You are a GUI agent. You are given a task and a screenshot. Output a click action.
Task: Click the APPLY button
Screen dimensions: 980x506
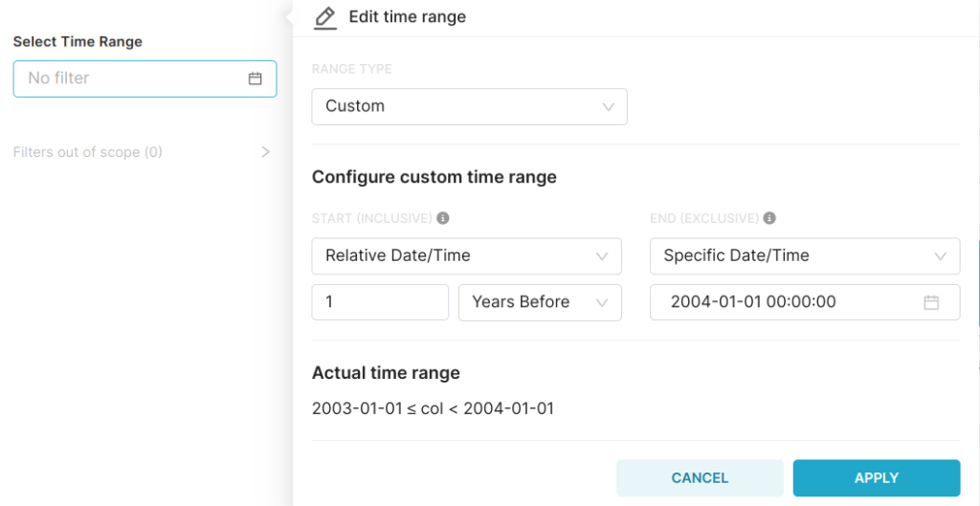[x=877, y=478]
